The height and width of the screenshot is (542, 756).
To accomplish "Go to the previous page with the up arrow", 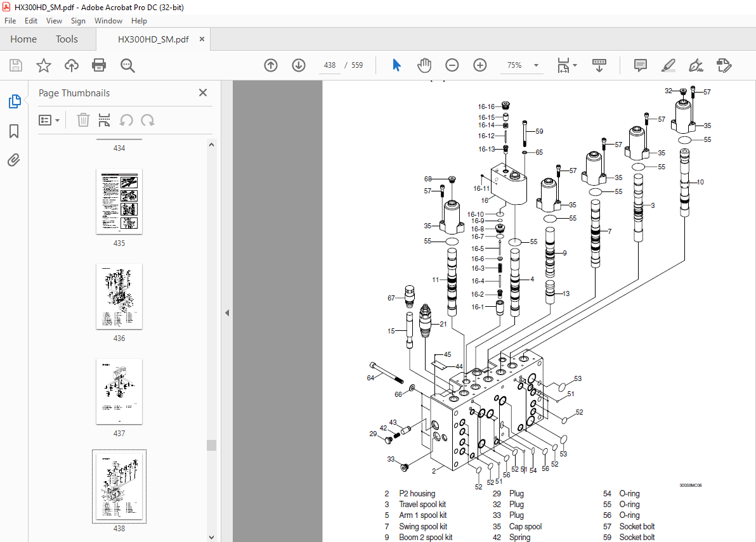I will pyautogui.click(x=271, y=65).
